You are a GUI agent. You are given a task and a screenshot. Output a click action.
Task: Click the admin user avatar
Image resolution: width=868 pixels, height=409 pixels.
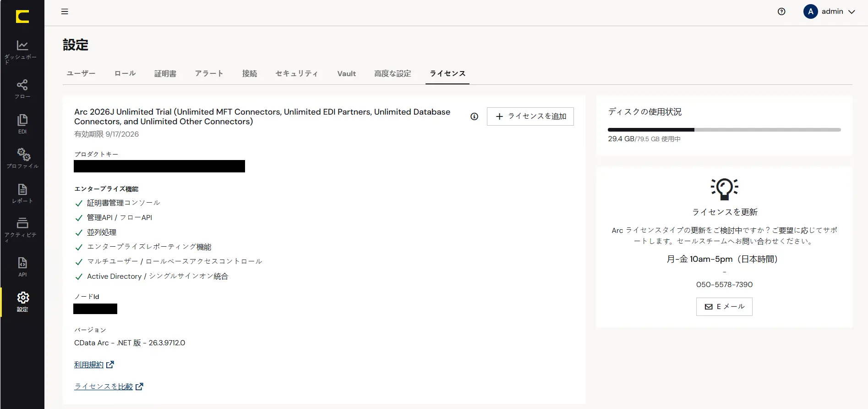(x=810, y=11)
